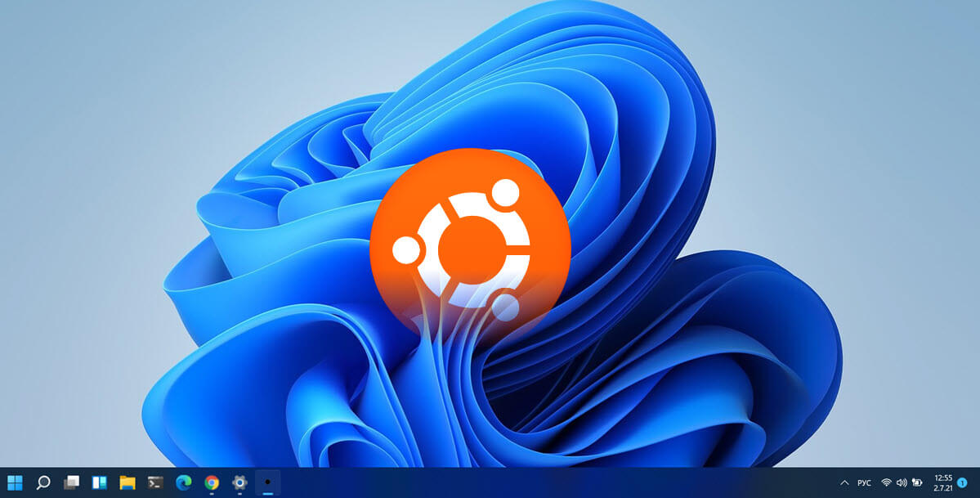Switch to Google Chrome in taskbar
Viewport: 980px width, 498px height.
point(212,482)
